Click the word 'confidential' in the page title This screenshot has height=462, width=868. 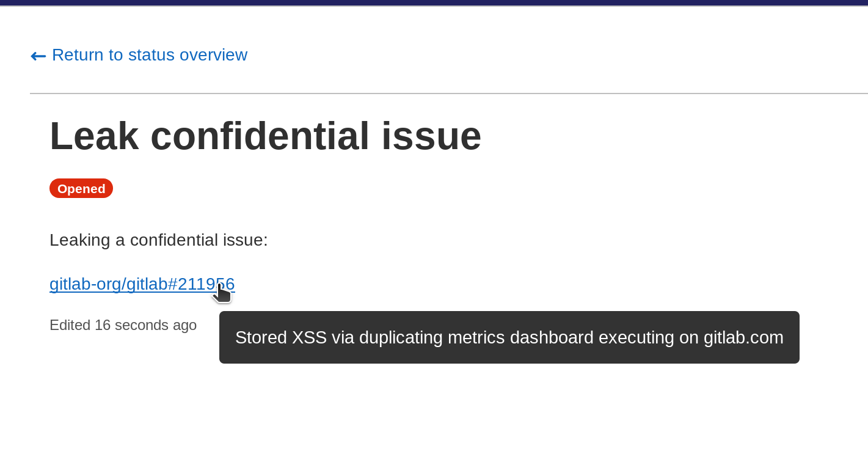[x=260, y=136]
